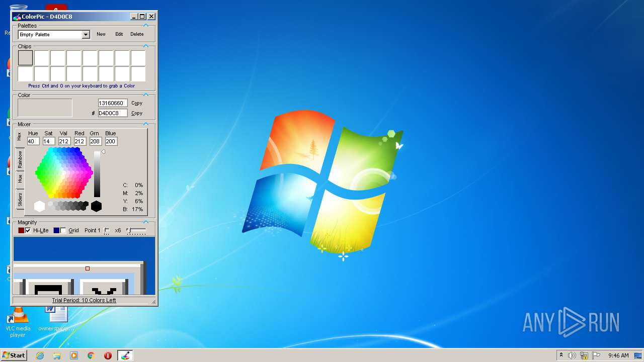This screenshot has width=644, height=362.
Task: Collapse the Color section
Action: tap(146, 95)
